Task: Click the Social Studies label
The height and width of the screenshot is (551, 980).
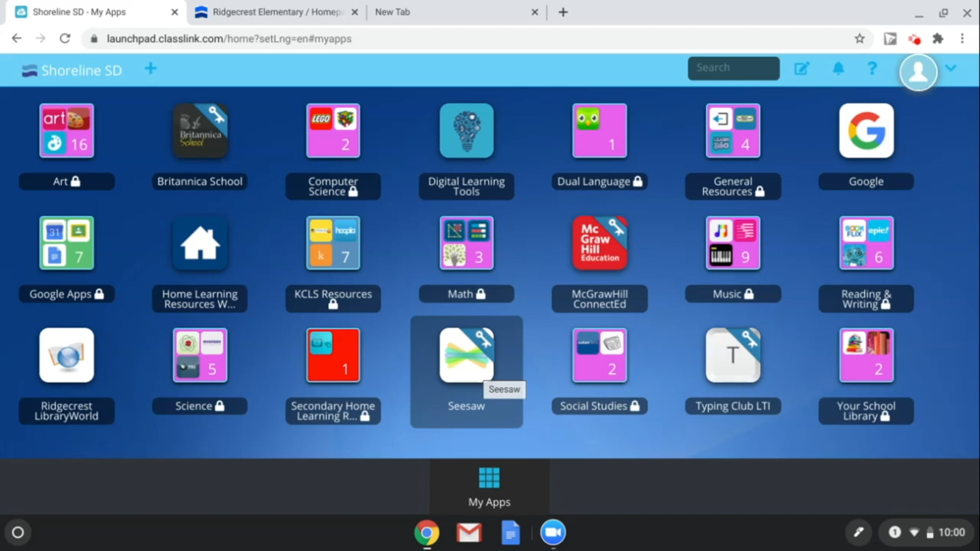Action: tap(599, 406)
